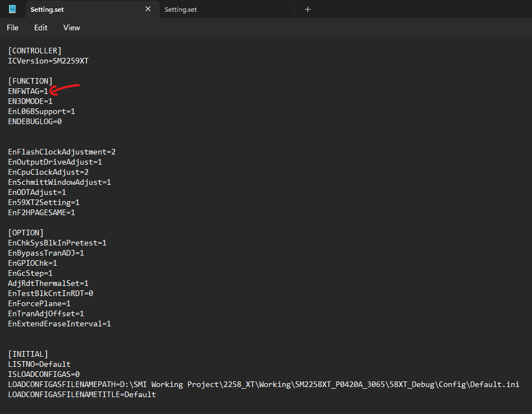Place cursor on LOADCONFIGASFILENAMETITLE=Default line
The image size is (532, 414).
click(82, 394)
